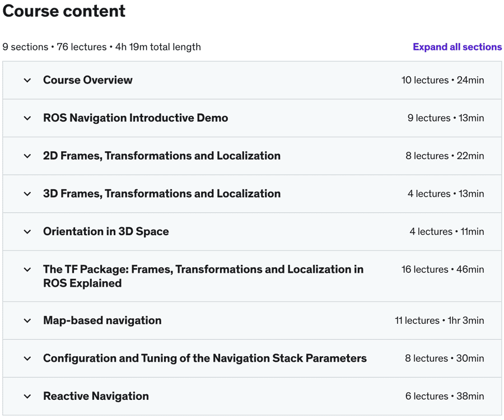This screenshot has height=420, width=504.
Task: Click chevron next to 3D Frames section
Action: point(27,194)
